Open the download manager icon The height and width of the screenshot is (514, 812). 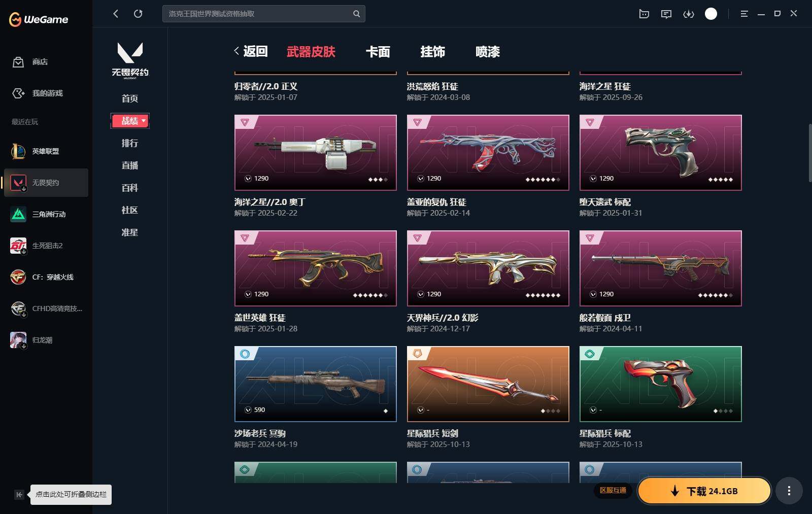click(688, 14)
